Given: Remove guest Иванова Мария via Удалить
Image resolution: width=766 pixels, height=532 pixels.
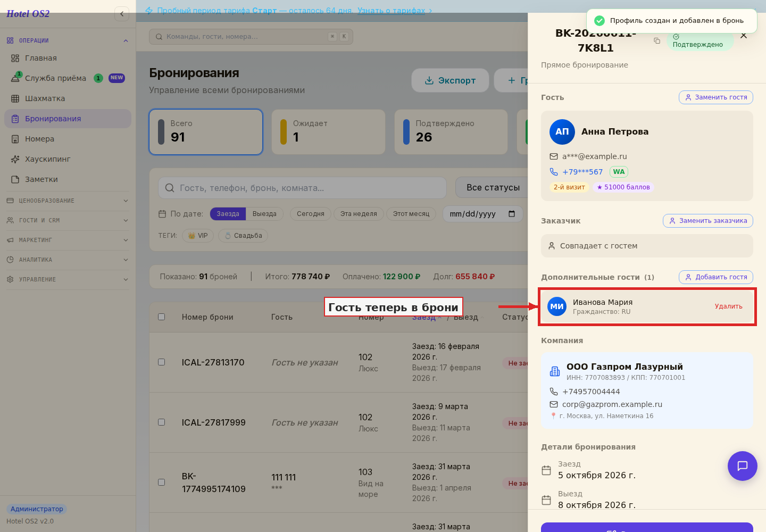Looking at the screenshot, I should pyautogui.click(x=728, y=306).
